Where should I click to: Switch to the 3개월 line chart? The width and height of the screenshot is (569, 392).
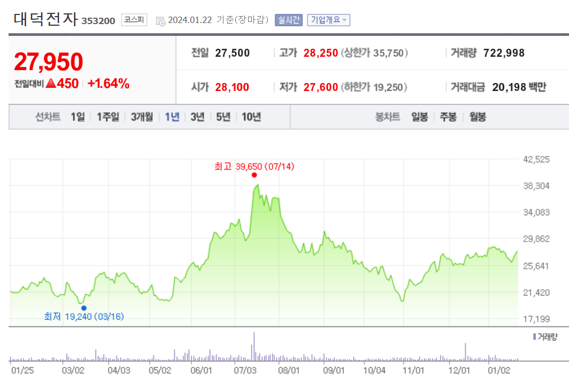pyautogui.click(x=142, y=117)
